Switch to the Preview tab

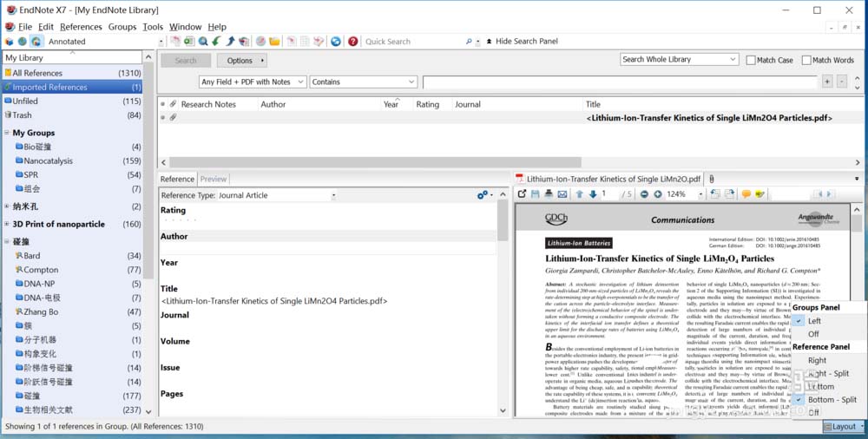tap(214, 179)
